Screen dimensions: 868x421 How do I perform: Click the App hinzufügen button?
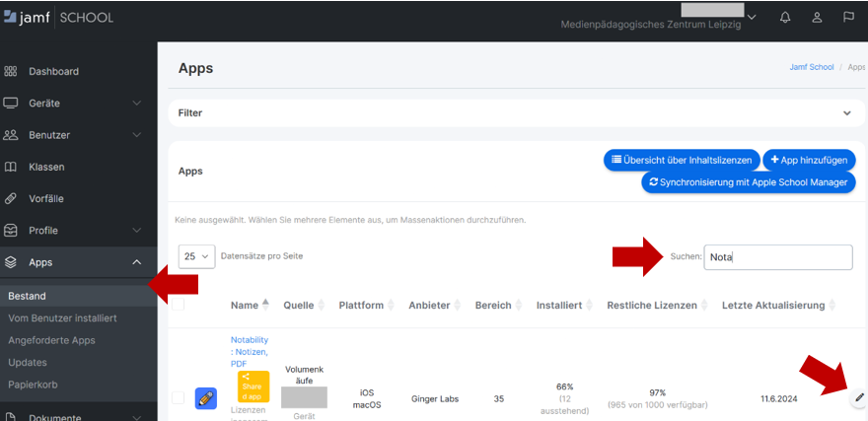[x=809, y=160]
